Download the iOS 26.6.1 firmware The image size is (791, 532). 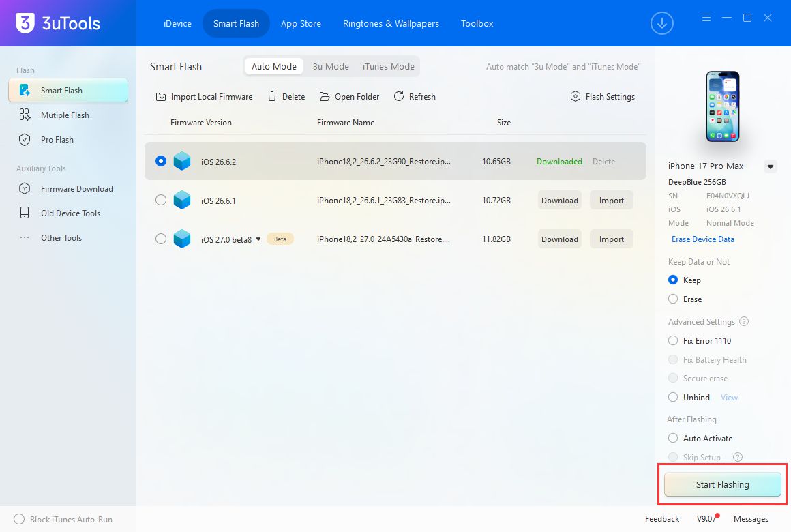(559, 201)
